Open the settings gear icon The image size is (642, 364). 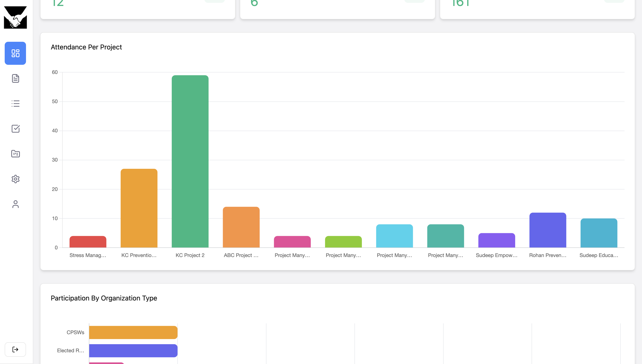point(15,179)
